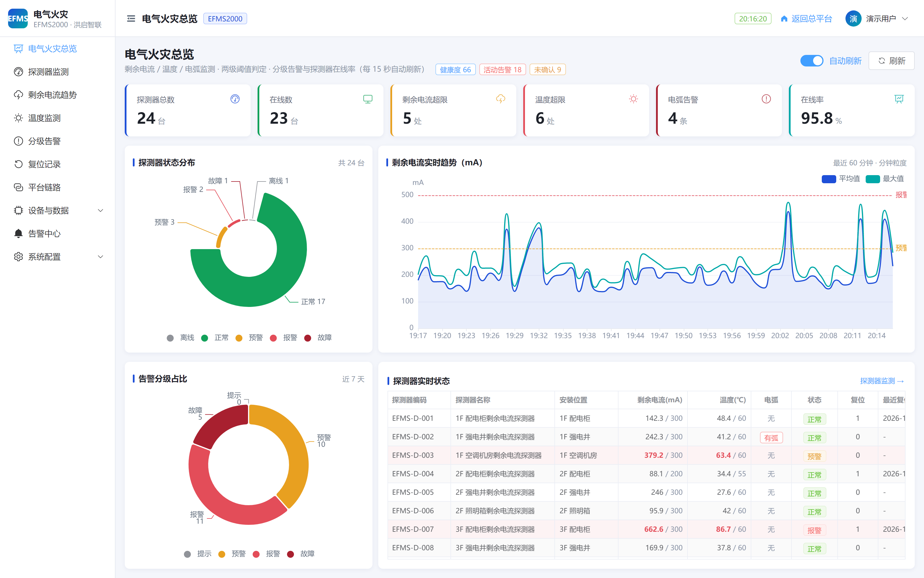Viewport: 924px width, 578px height.
Task: Click the 活动告警 18 tag
Action: [x=502, y=70]
